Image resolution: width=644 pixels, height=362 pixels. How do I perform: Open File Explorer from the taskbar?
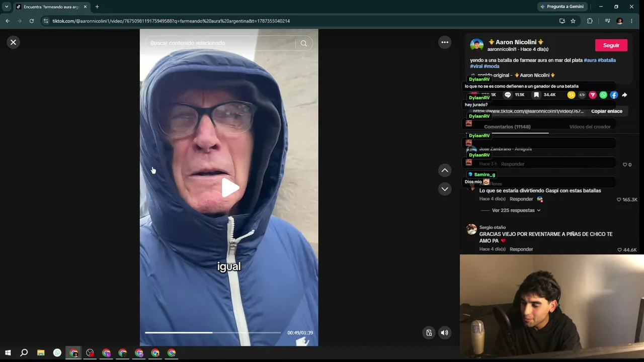41,353
